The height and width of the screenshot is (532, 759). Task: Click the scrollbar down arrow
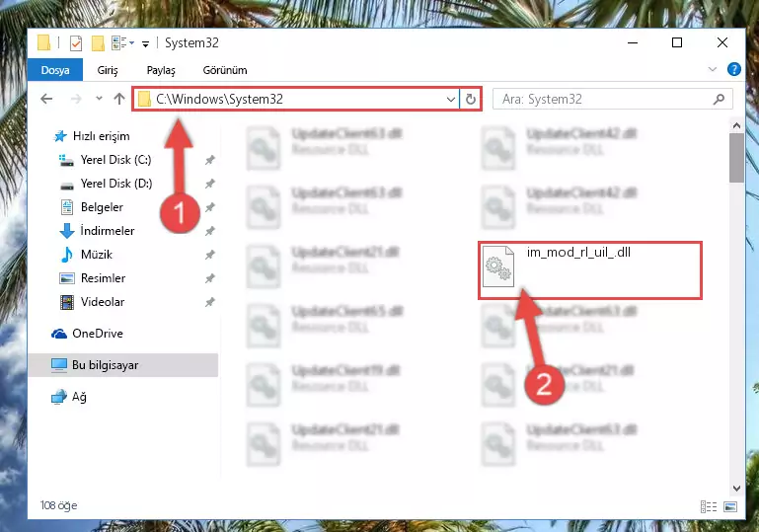pos(736,489)
